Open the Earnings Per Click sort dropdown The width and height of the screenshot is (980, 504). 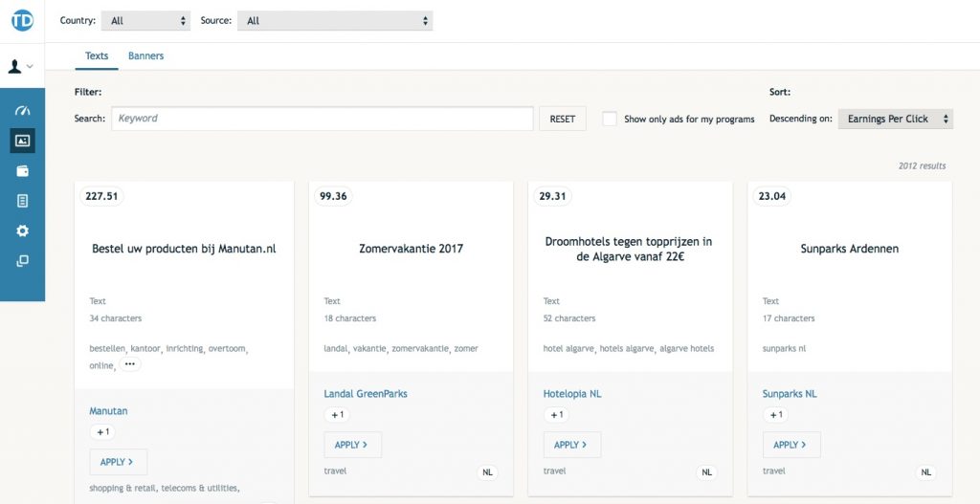pyautogui.click(x=895, y=119)
